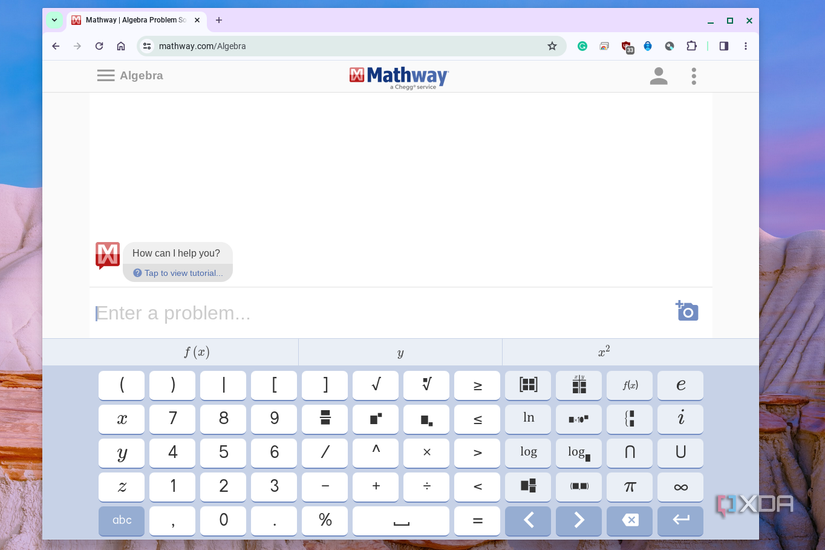Bookmark this page with the star
Viewport: 825px width, 550px height.
pyautogui.click(x=552, y=46)
